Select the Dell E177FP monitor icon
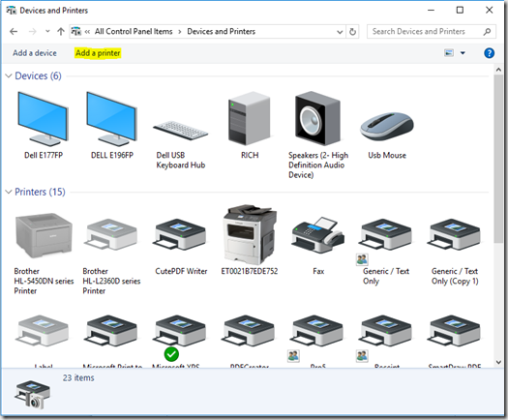Screen dimensions: 508x420 (x=44, y=119)
